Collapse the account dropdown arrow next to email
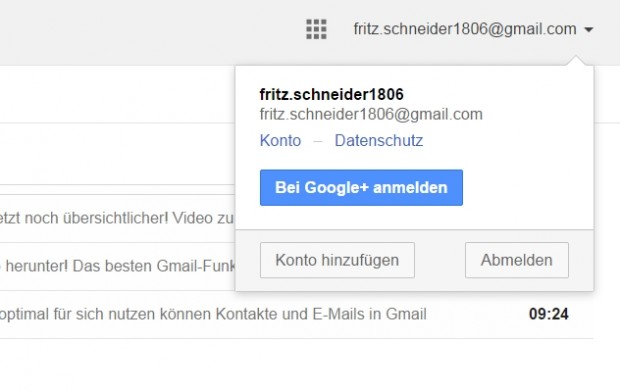 (x=589, y=30)
